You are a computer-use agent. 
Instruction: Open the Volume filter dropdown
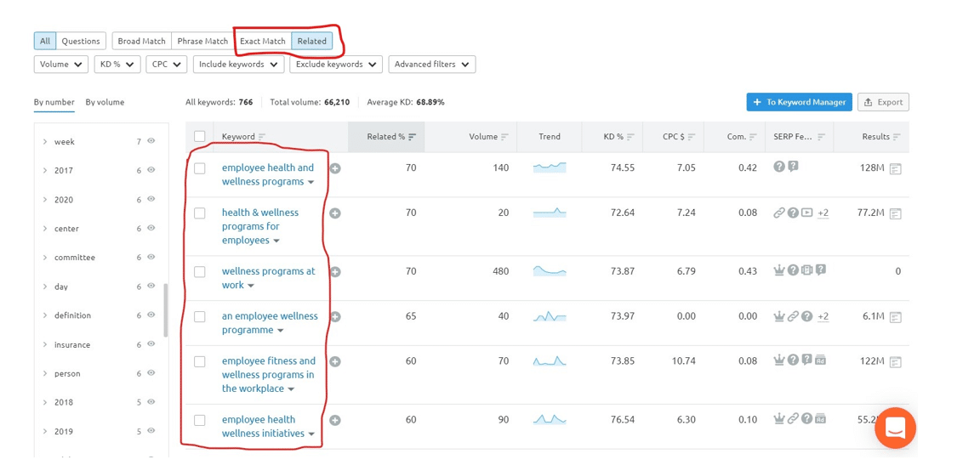(x=60, y=65)
